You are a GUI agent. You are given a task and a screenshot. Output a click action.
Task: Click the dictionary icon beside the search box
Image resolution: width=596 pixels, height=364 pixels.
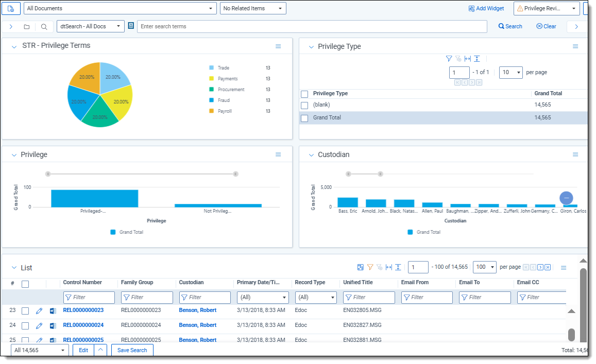(131, 26)
